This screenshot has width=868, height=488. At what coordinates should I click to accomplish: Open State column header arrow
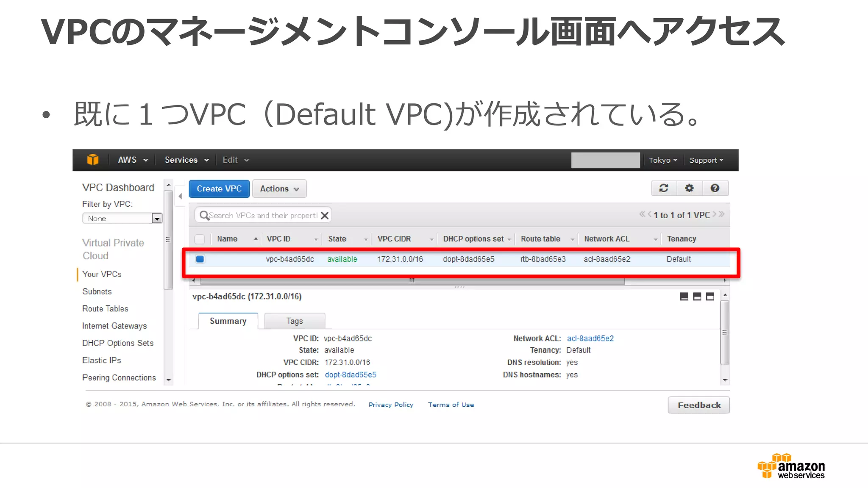click(x=366, y=240)
